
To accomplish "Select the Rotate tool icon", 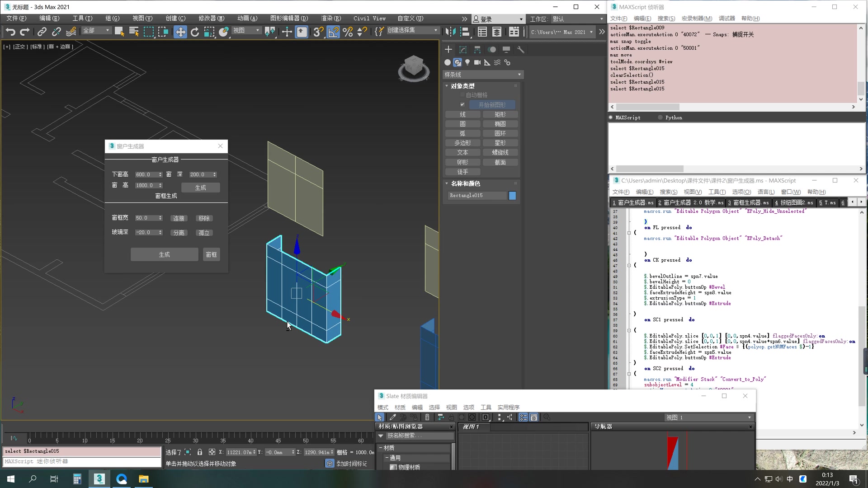I will pyautogui.click(x=195, y=32).
